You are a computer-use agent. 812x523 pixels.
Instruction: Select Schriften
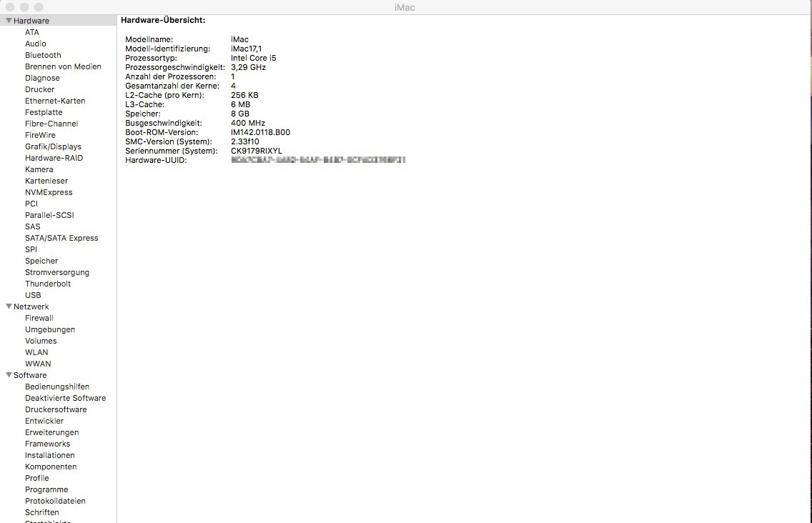point(42,512)
